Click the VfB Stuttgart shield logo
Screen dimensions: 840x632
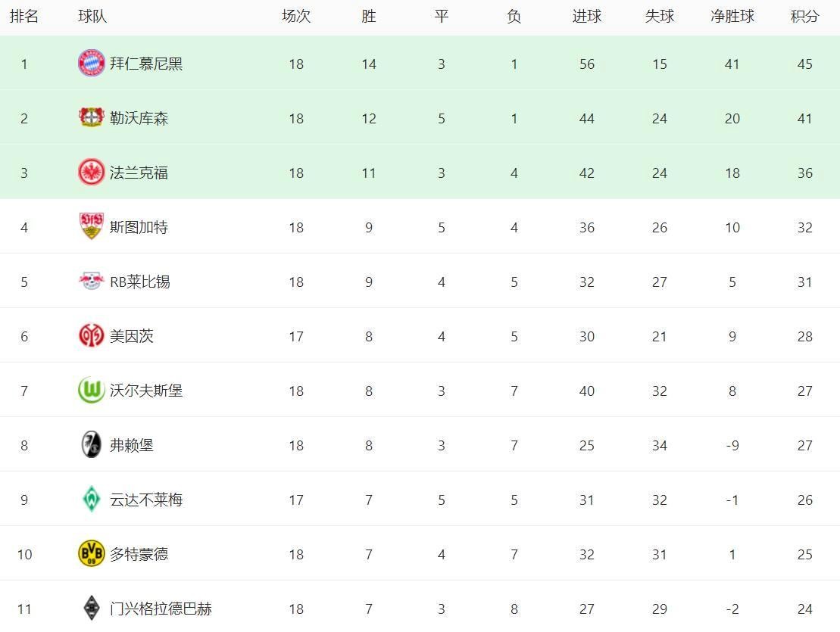coord(91,226)
